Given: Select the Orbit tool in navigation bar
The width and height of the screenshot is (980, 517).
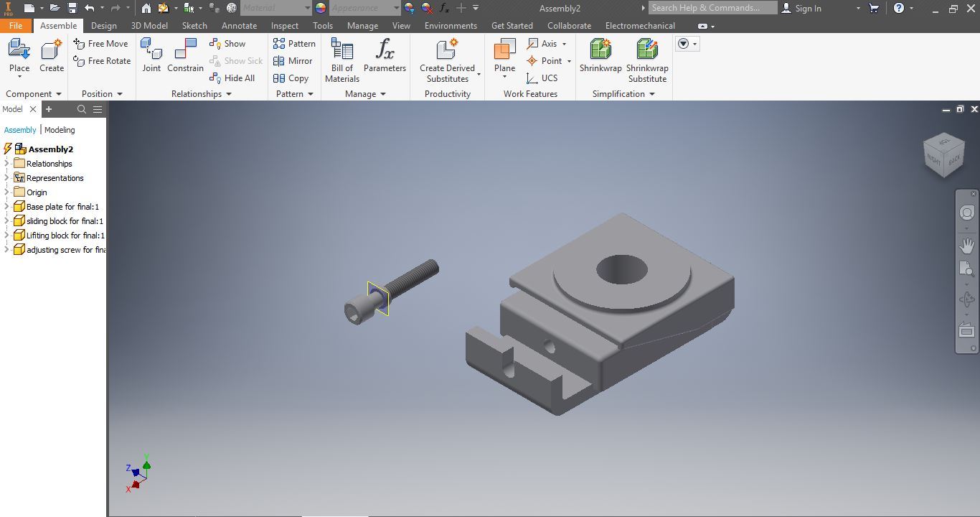Looking at the screenshot, I should 967,300.
